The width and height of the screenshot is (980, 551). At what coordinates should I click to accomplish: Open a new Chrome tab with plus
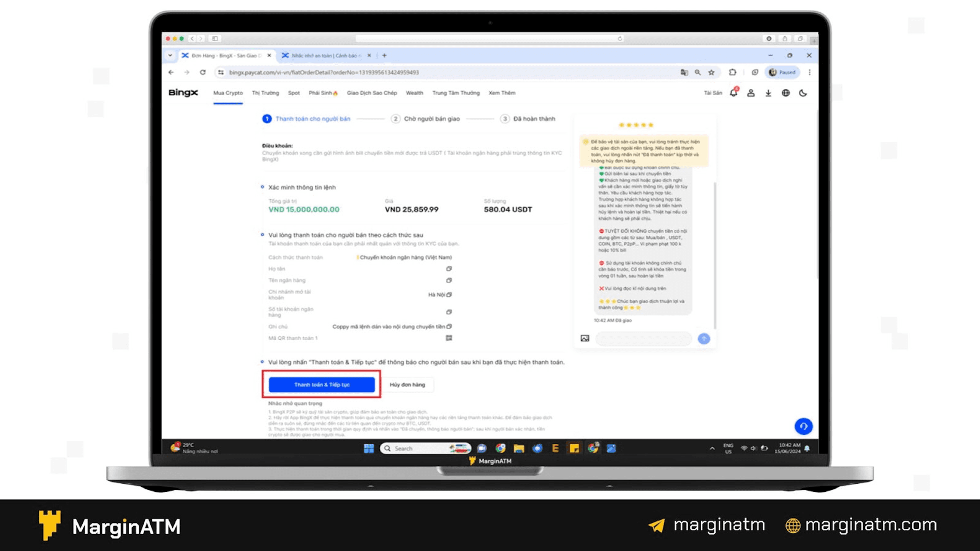point(384,55)
